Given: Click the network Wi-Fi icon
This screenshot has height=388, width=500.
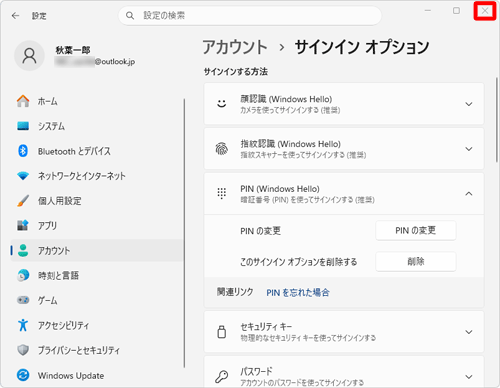Looking at the screenshot, I should tap(23, 176).
